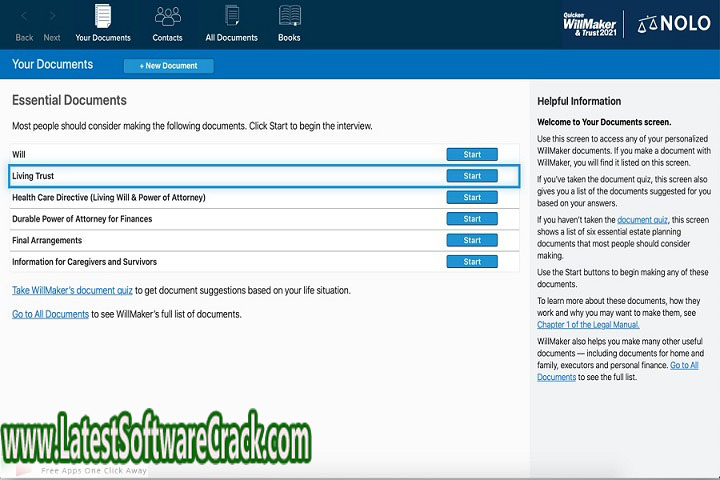Viewport: 720px width, 480px height.
Task: Select the Final Arrangements row text
Action: (x=47, y=240)
